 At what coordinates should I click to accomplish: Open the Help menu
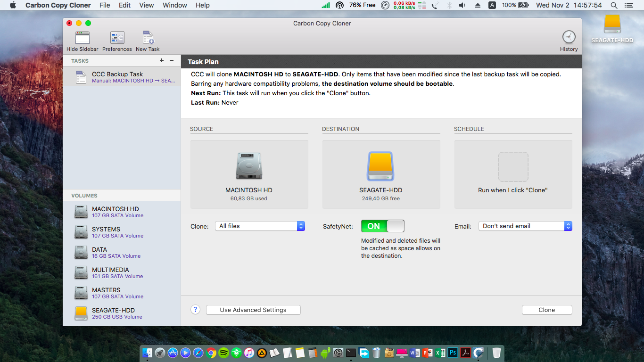coord(203,5)
